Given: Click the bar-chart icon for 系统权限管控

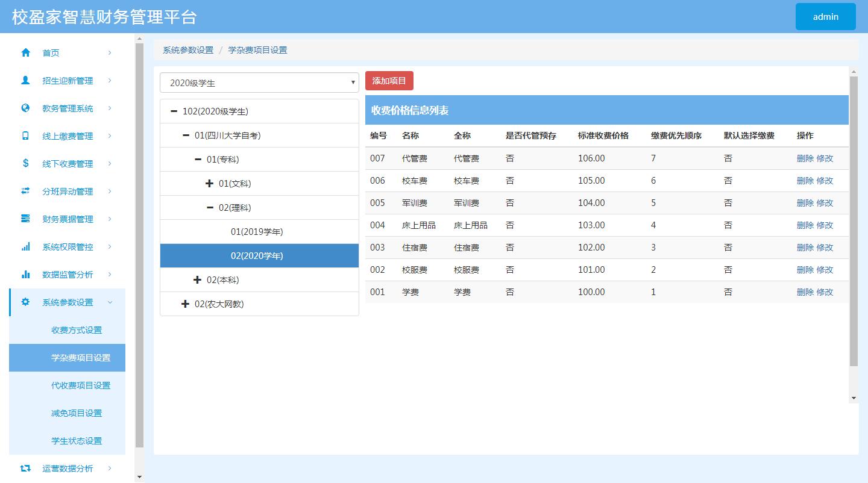Looking at the screenshot, I should [26, 246].
